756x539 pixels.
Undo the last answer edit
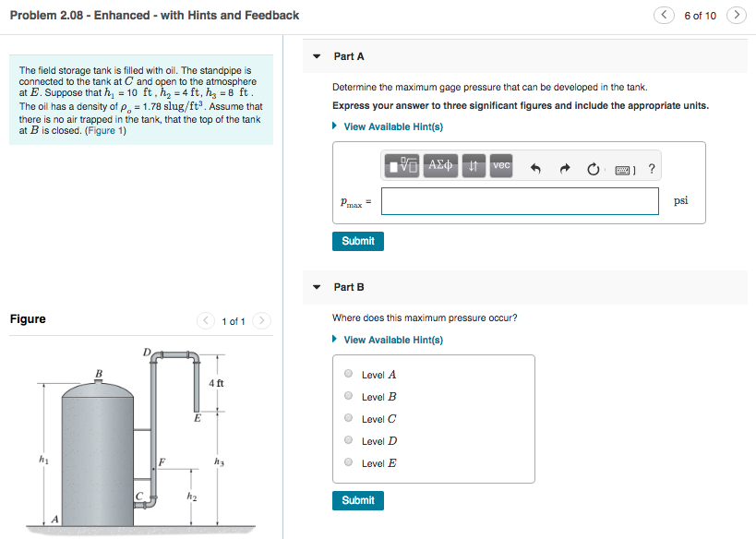click(x=535, y=165)
